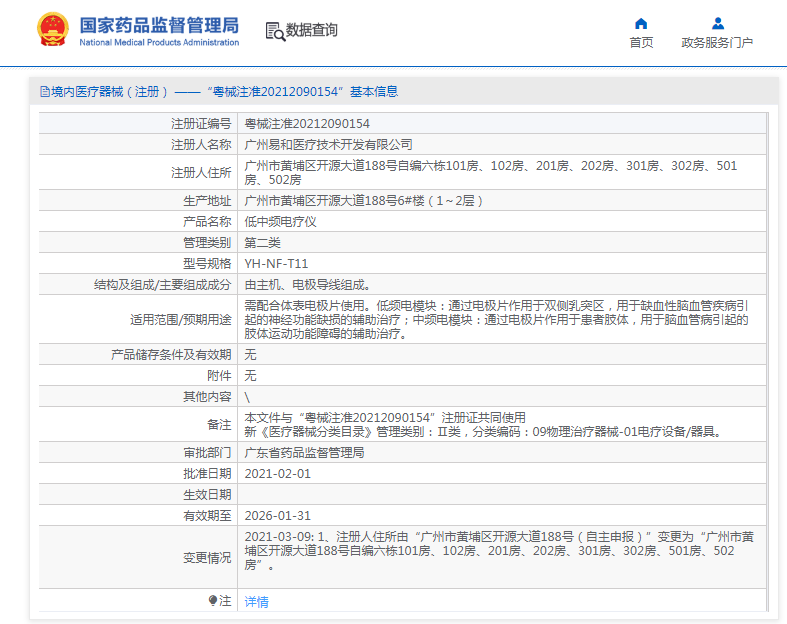The width and height of the screenshot is (787, 624).
Task: Click the 注册人住所 address value
Action: coord(491,173)
